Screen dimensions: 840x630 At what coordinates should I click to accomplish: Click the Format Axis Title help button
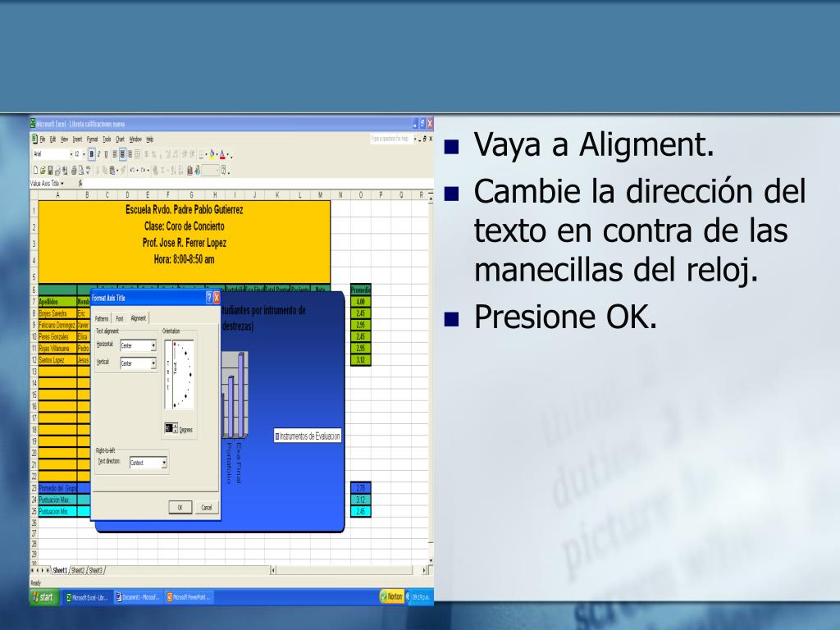(209, 298)
